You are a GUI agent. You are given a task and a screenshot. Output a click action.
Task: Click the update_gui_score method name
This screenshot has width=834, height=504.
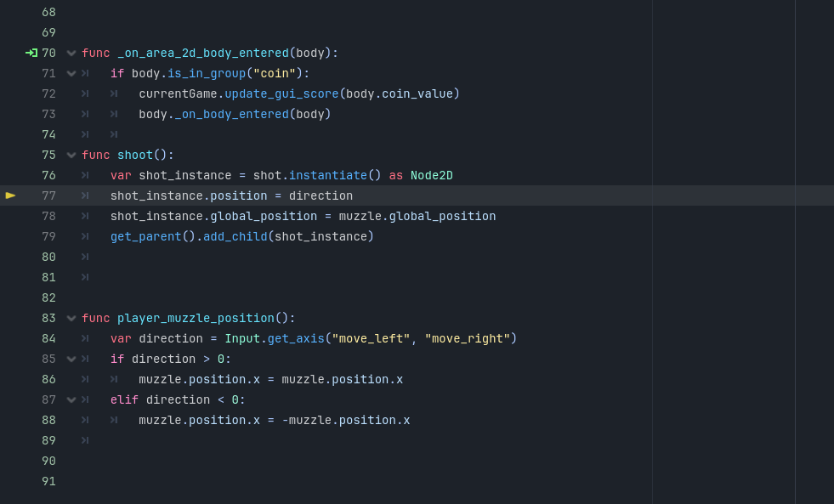pyautogui.click(x=281, y=93)
